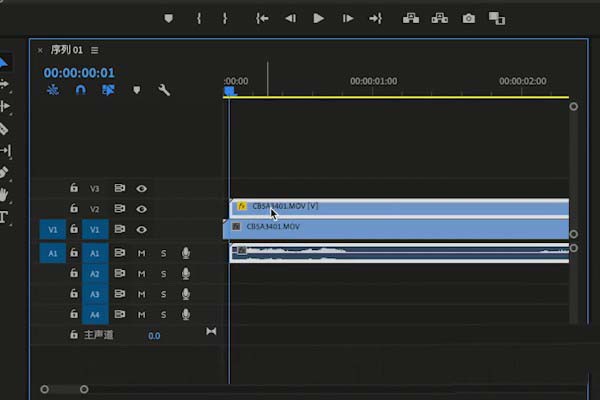Screen dimensions: 600x400
Task: Step forward one frame
Action: 347,18
